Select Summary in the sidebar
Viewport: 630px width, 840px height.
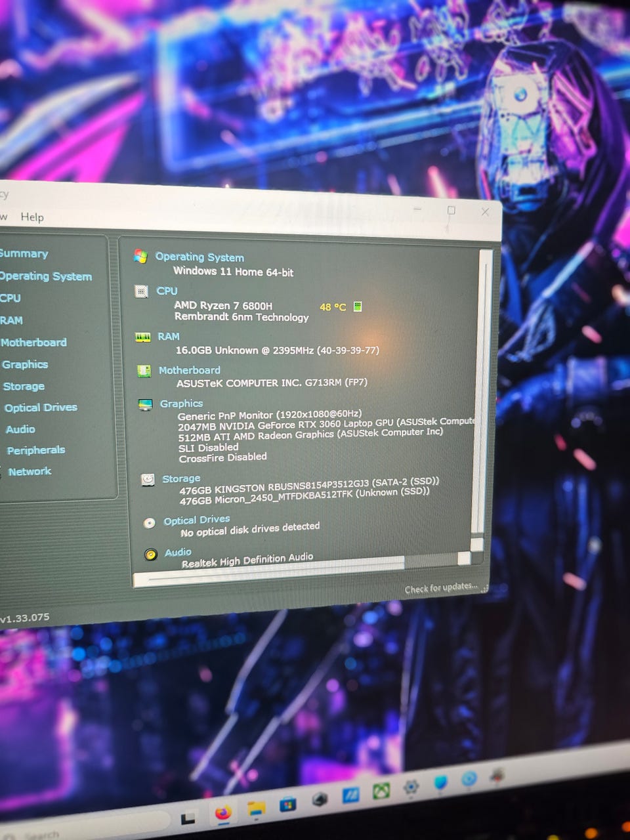24,253
